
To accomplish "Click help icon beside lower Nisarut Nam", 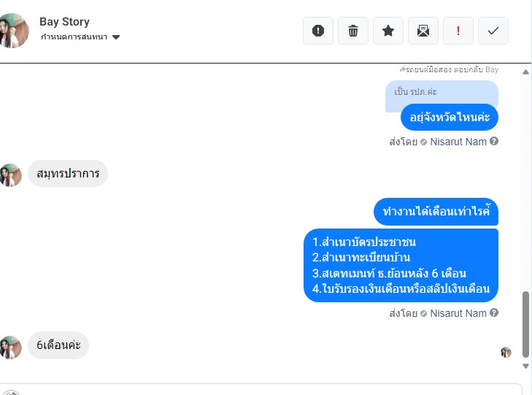I will click(x=494, y=312).
